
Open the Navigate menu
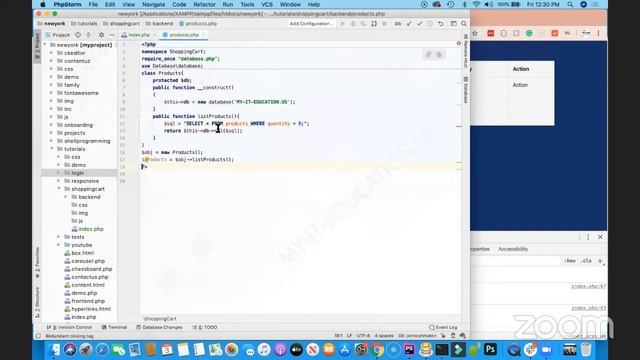click(x=153, y=4)
